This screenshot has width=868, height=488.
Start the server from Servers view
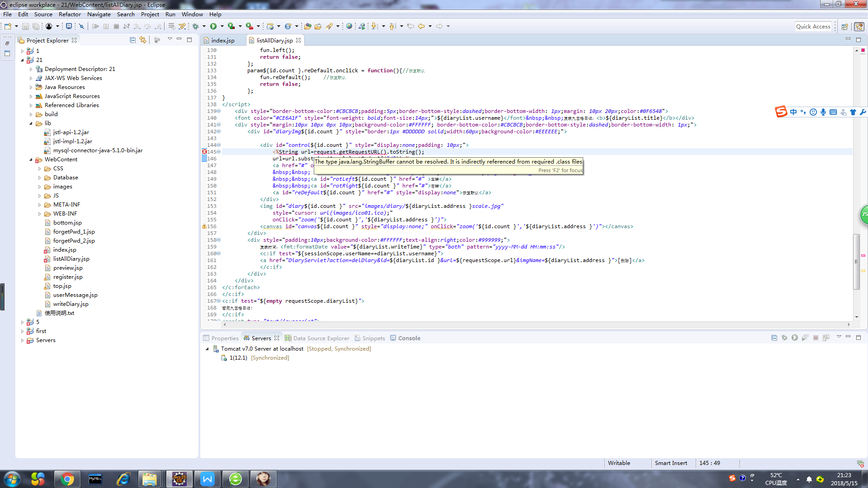point(794,338)
